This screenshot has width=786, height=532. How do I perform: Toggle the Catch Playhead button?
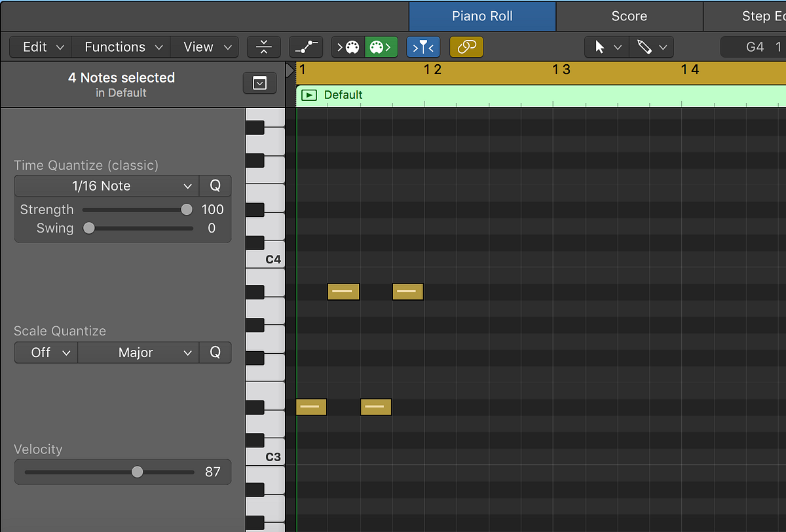click(423, 47)
